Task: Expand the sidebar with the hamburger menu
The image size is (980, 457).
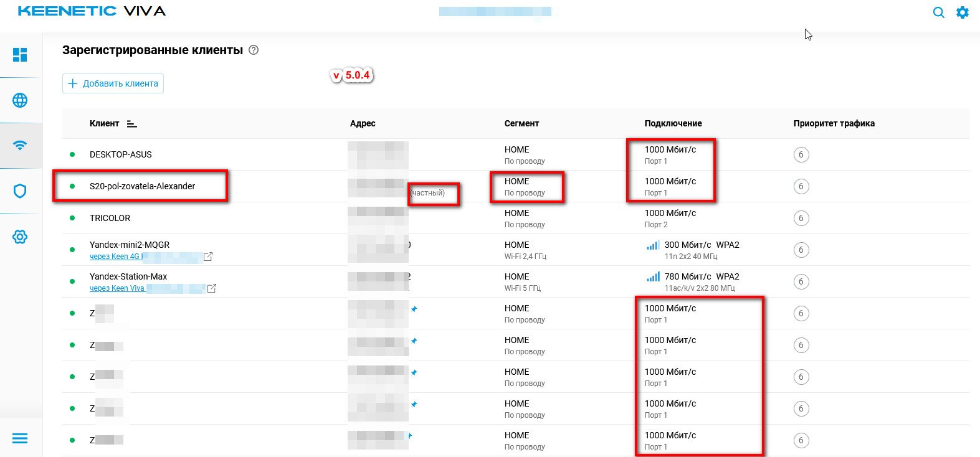Action: pyautogui.click(x=20, y=439)
